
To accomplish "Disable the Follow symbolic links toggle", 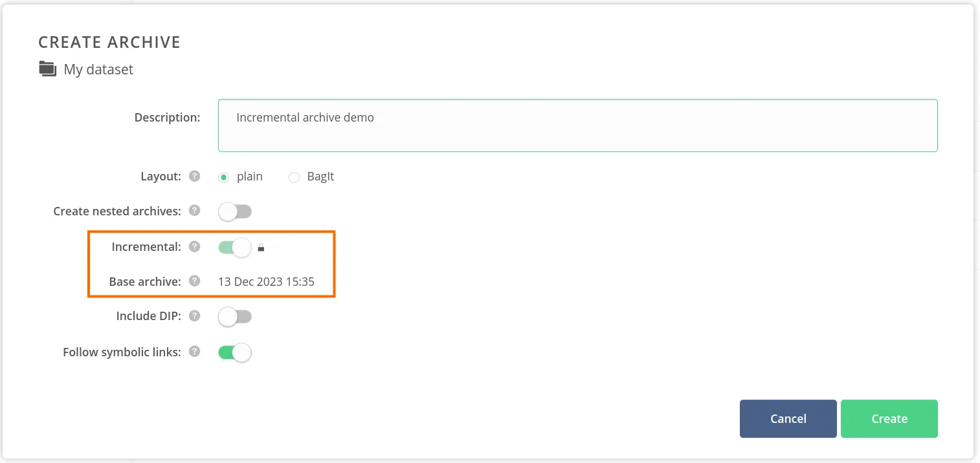I will point(234,352).
